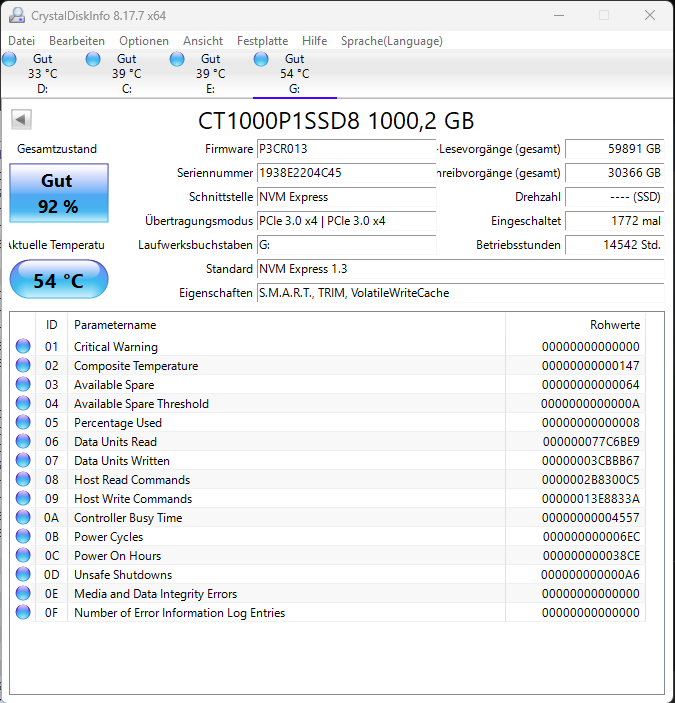Close the CrystalDiskInfo window
The image size is (675, 703).
click(x=650, y=15)
